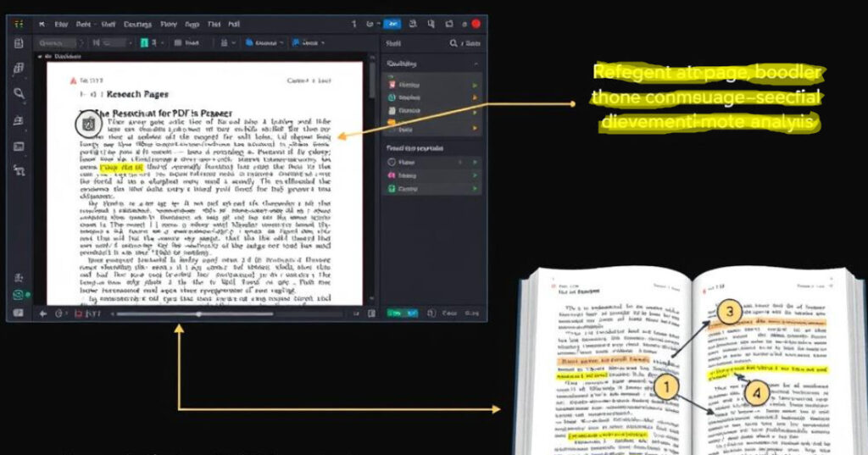Click the circled annotation icon on the document

(x=86, y=125)
